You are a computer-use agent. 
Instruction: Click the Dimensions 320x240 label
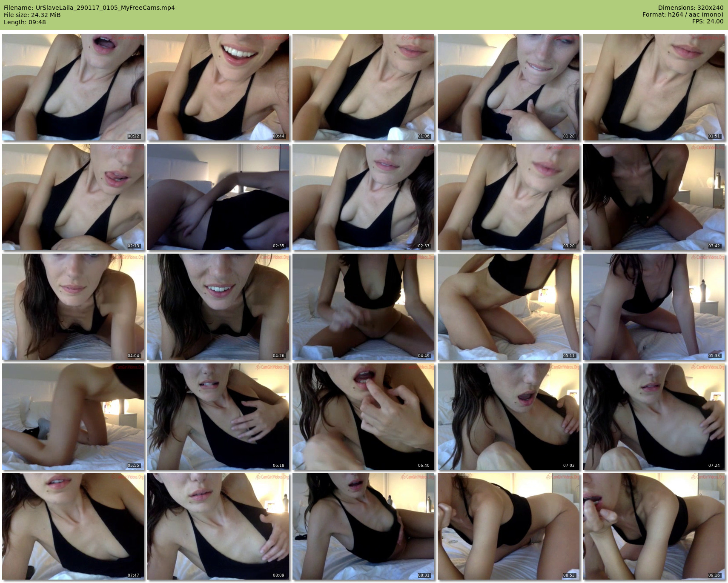[x=691, y=8]
